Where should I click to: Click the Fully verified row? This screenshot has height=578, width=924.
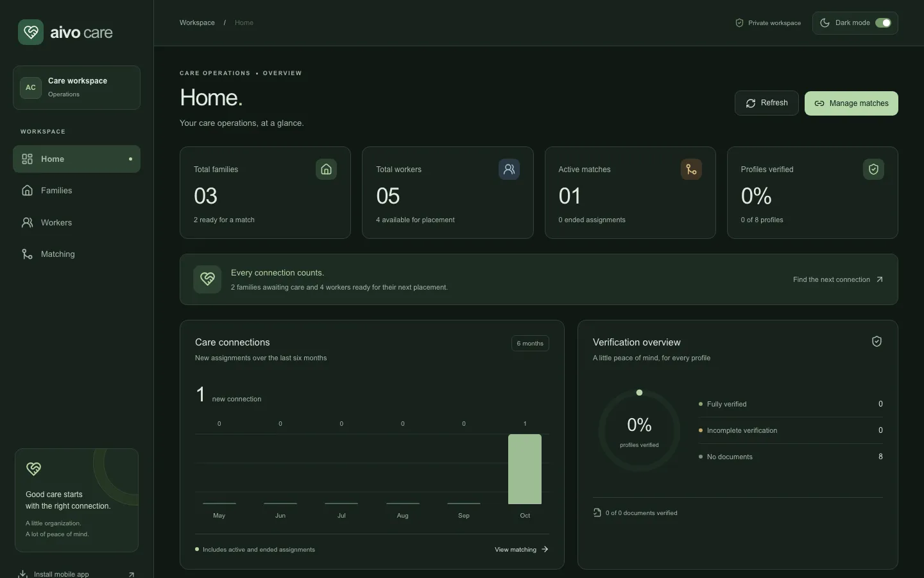point(791,404)
